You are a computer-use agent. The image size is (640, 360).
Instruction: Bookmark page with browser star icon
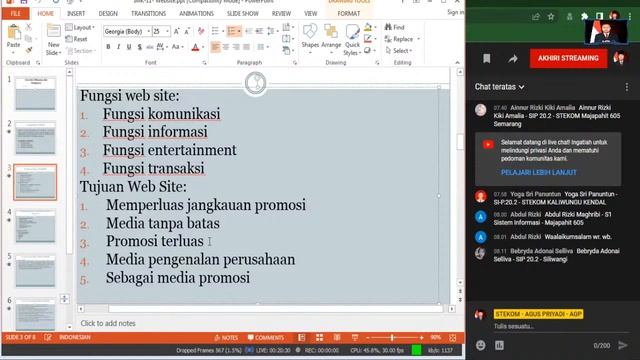(551, 16)
